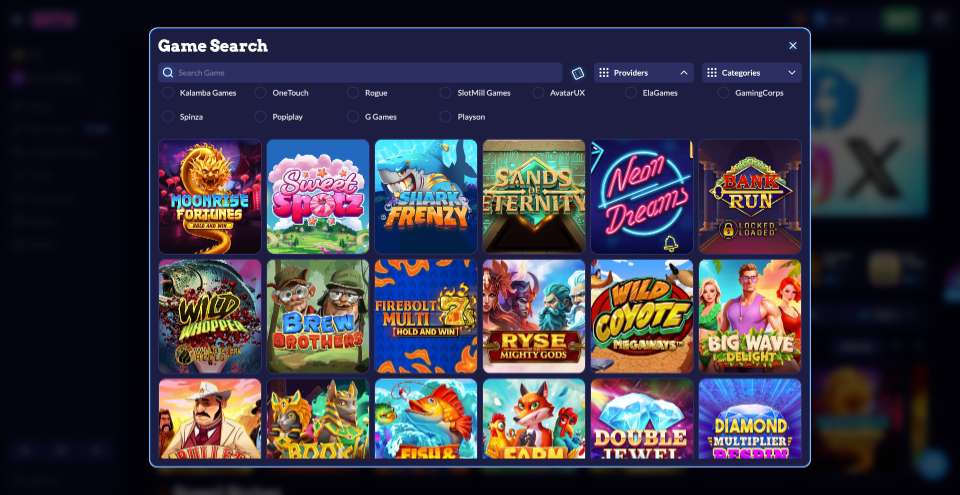Select the GamingCorps provider radio
The image size is (960, 495).
[723, 93]
